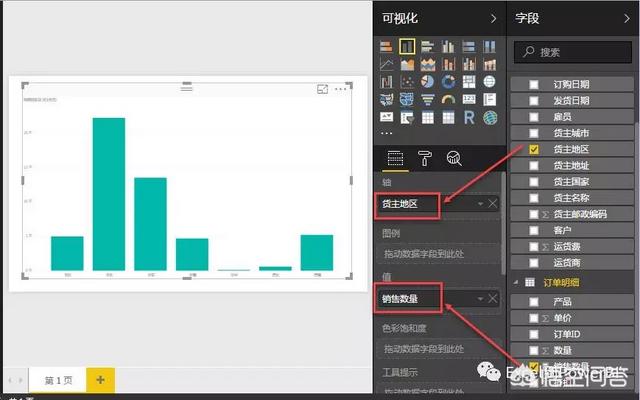
Task: Collapse the 字段 pane chevron
Action: pos(627,18)
